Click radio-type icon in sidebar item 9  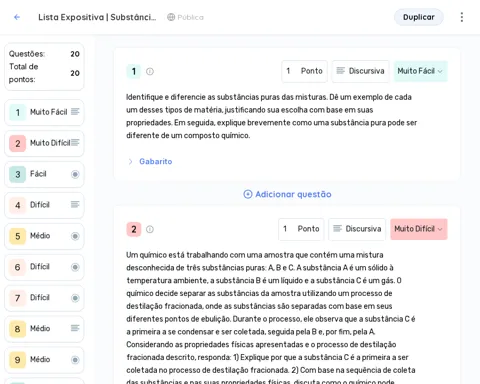[75, 360]
